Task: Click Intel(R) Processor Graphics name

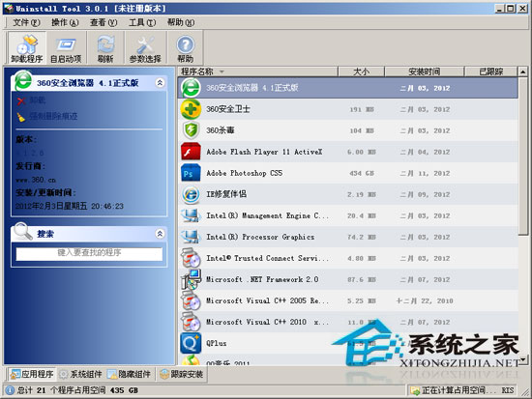Action: coord(260,237)
